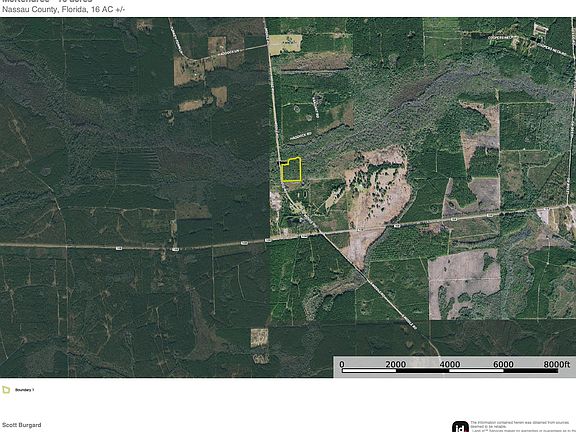Click the Boundary 1 legend polygon icon

6,390
